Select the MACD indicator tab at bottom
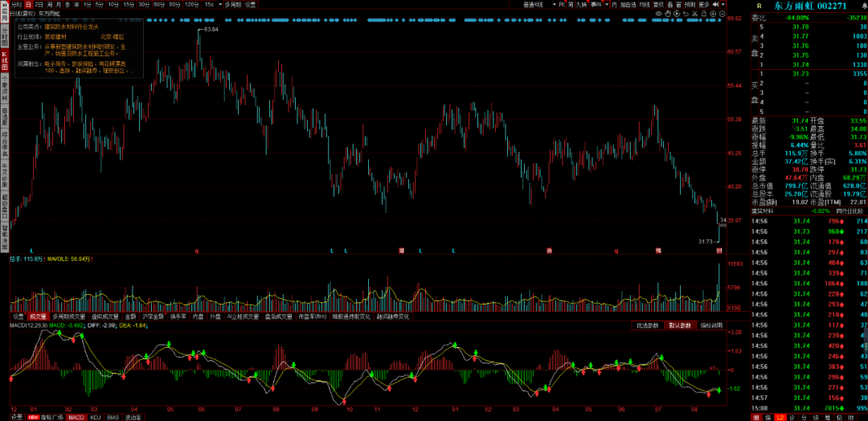The height and width of the screenshot is (421, 868). pos(76,417)
